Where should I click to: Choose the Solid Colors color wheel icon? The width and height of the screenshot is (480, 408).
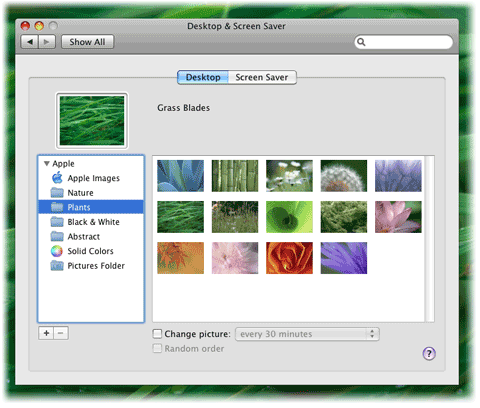57,251
